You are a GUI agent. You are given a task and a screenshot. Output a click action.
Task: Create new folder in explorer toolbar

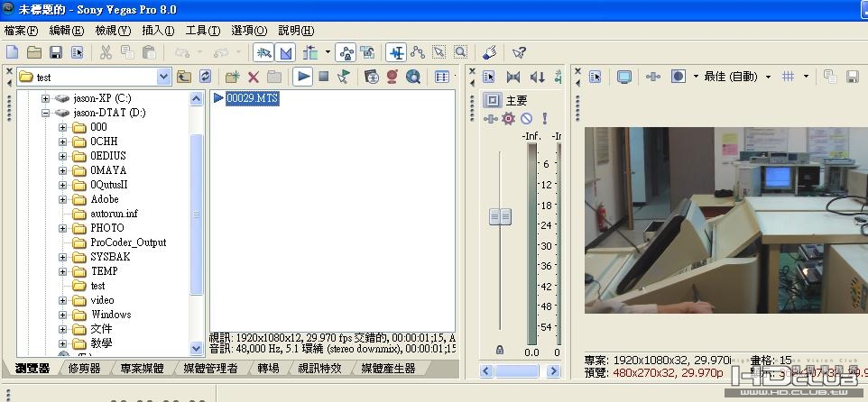click(x=233, y=77)
